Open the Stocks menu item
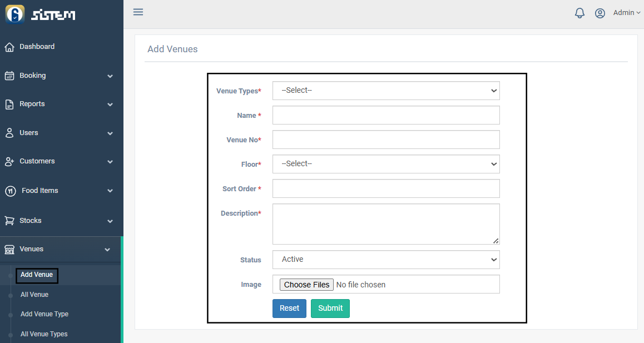Viewport: 644px width, 343px height. pos(31,221)
